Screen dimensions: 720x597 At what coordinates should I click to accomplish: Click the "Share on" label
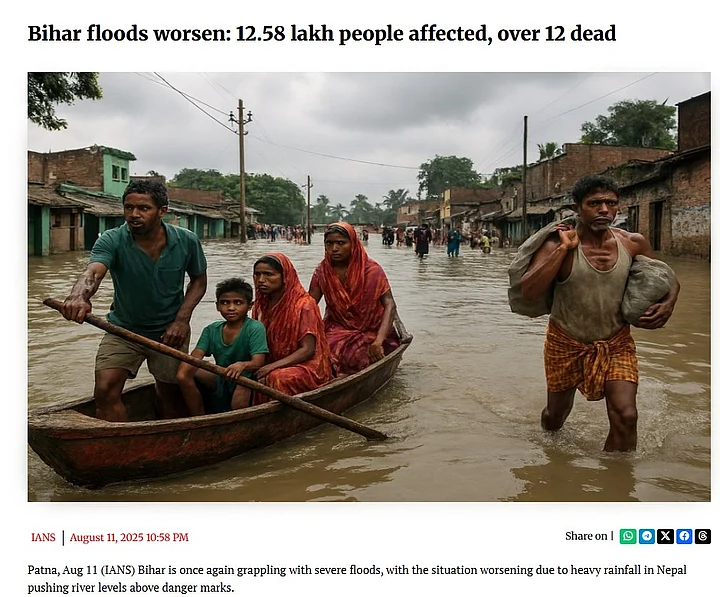586,536
